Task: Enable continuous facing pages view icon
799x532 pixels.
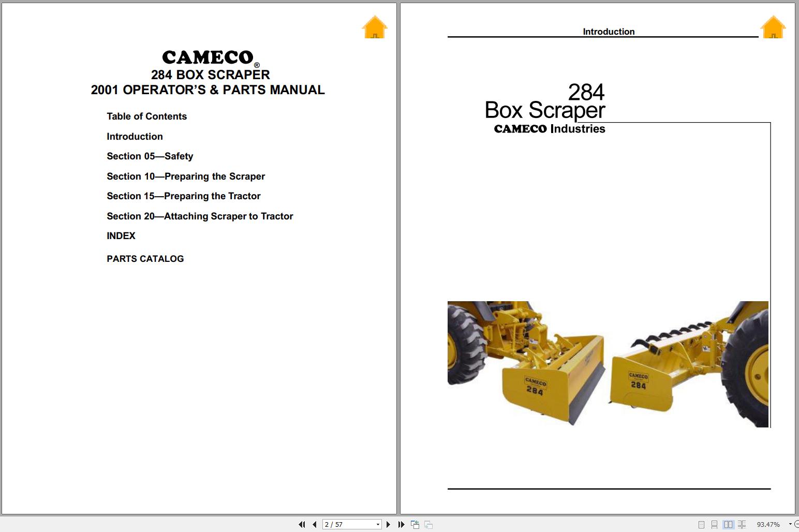Action: coord(742,524)
